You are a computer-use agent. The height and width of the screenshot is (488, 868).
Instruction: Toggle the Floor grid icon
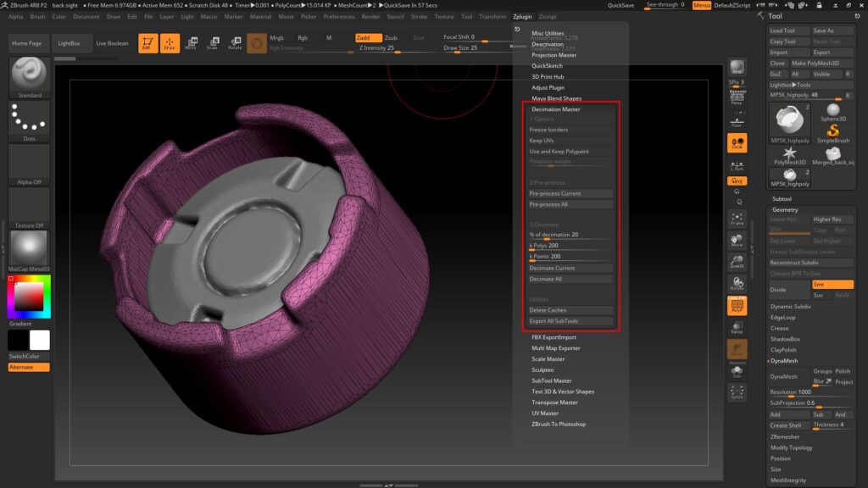(737, 122)
